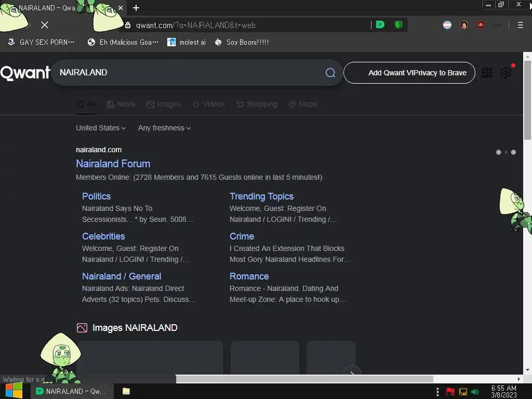Open the Politics sublink
This screenshot has height=399, width=532.
click(96, 196)
